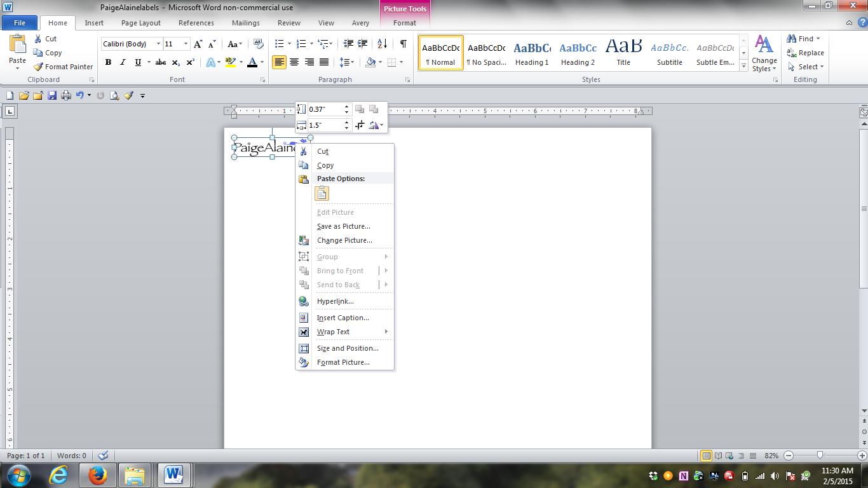Open the font size dropdown
The height and width of the screenshot is (488, 868).
pyautogui.click(x=186, y=44)
